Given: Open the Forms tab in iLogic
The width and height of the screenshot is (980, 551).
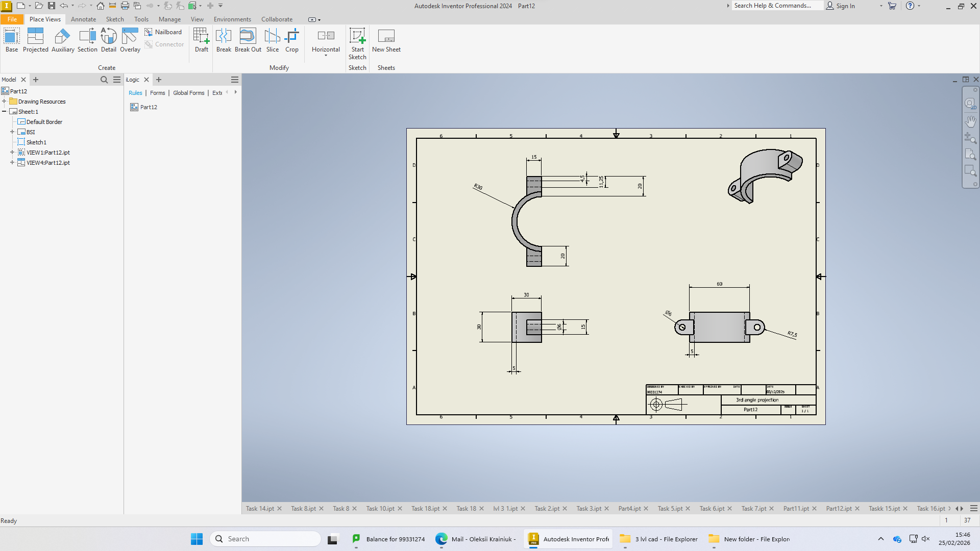Looking at the screenshot, I should pyautogui.click(x=157, y=93).
